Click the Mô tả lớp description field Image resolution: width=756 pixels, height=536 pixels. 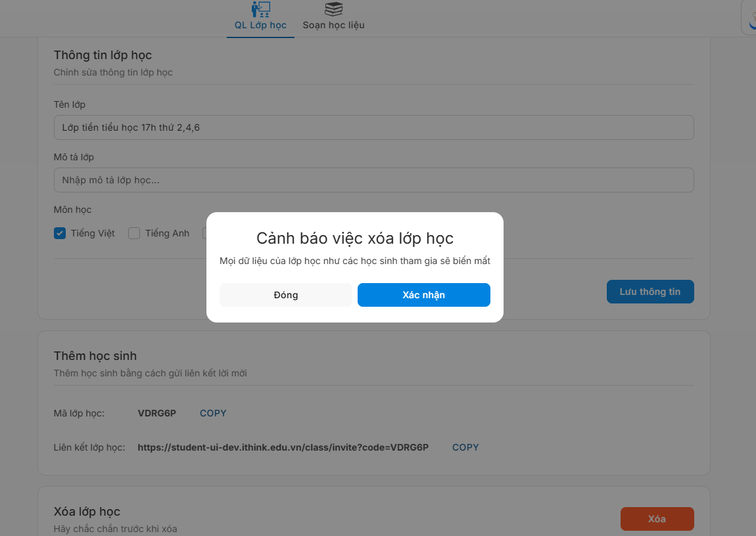373,179
